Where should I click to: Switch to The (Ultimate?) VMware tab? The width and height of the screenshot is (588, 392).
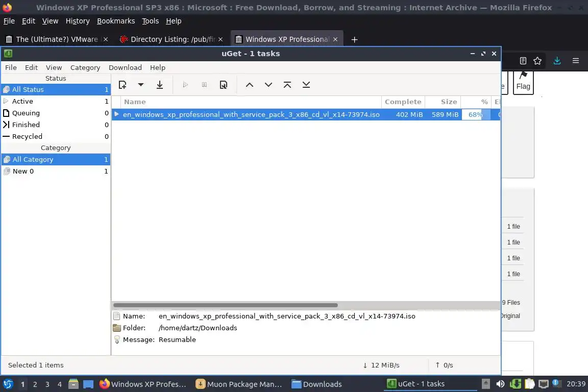click(x=57, y=39)
